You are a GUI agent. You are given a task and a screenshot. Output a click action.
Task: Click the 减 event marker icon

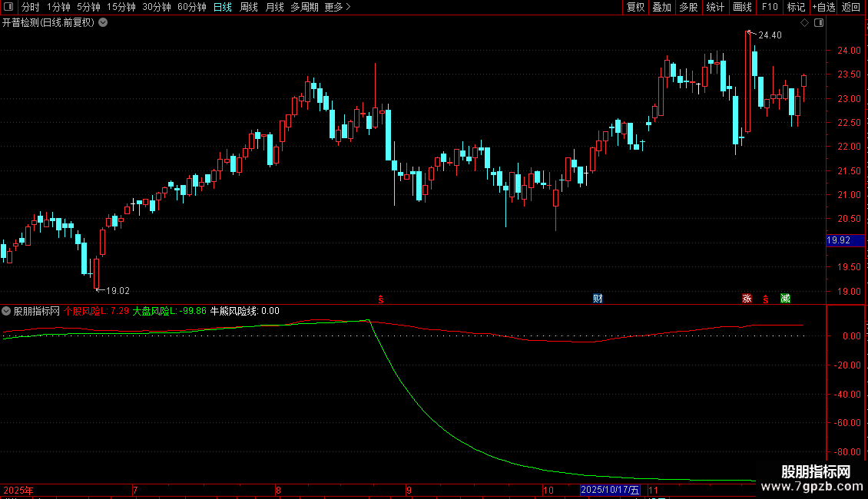[x=785, y=299]
